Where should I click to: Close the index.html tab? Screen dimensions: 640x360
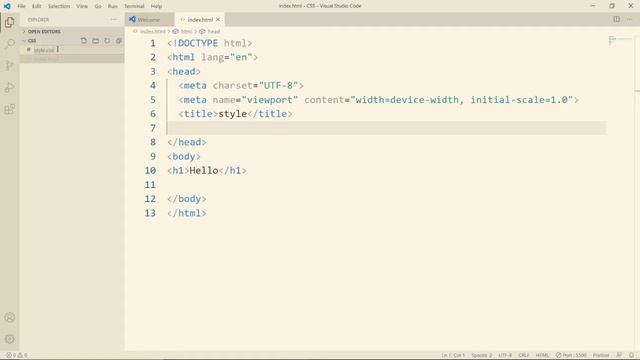(x=218, y=19)
